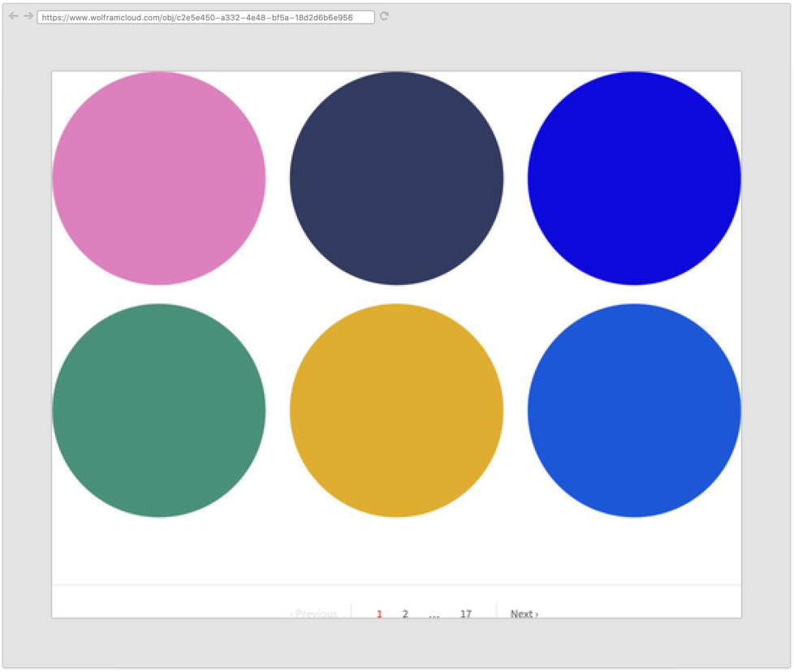Jump to last page 17
This screenshot has height=672, width=794.
(x=465, y=614)
